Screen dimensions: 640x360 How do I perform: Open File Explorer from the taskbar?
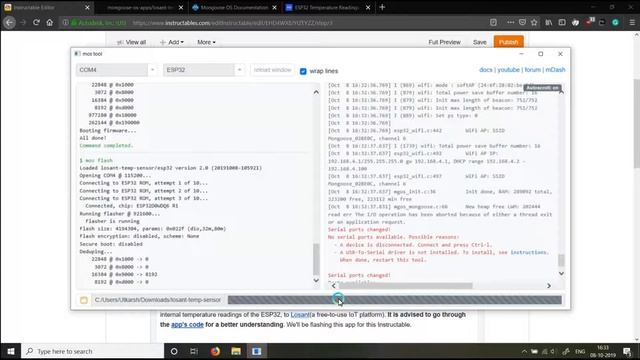(236, 351)
